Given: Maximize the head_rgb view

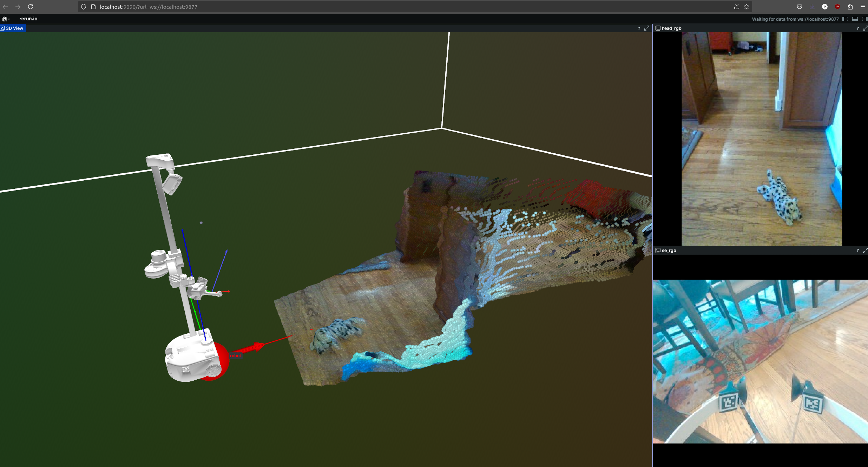Looking at the screenshot, I should 865,28.
